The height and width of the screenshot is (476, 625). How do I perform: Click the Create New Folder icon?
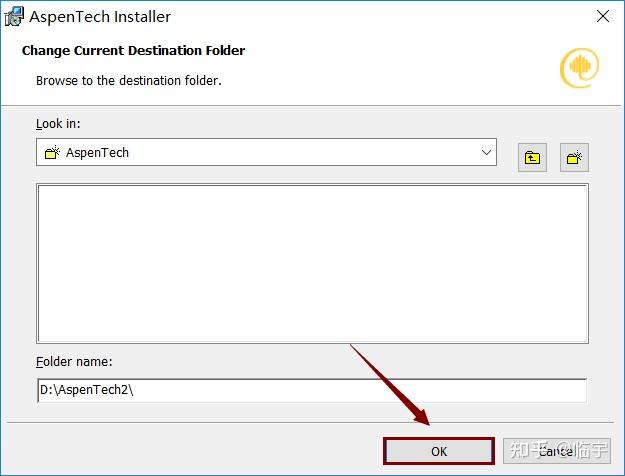[574, 157]
